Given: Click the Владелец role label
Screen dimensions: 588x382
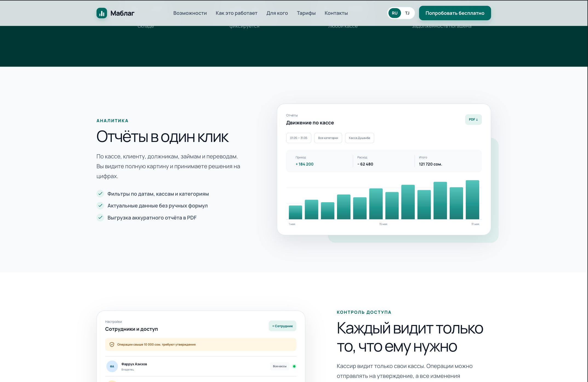Looking at the screenshot, I should (x=128, y=370).
